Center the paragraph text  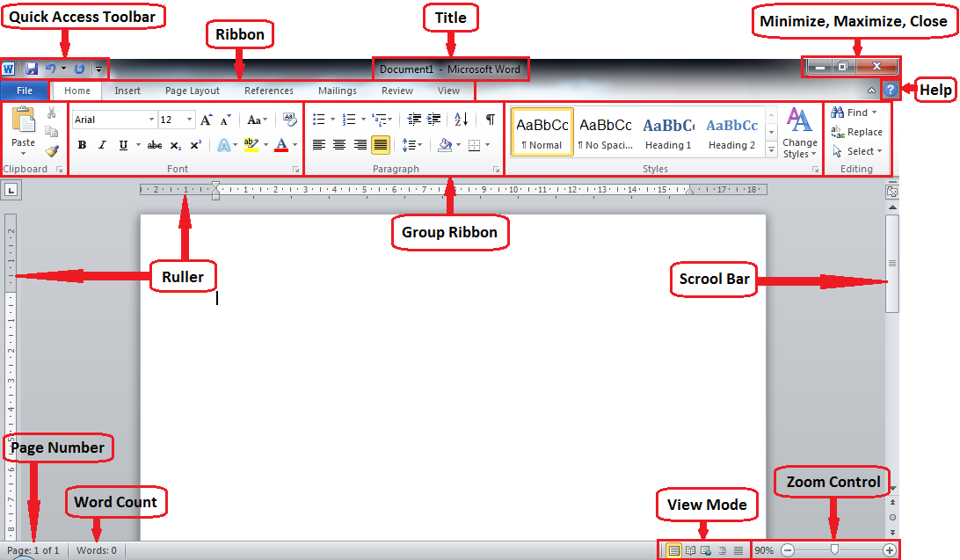(x=339, y=145)
